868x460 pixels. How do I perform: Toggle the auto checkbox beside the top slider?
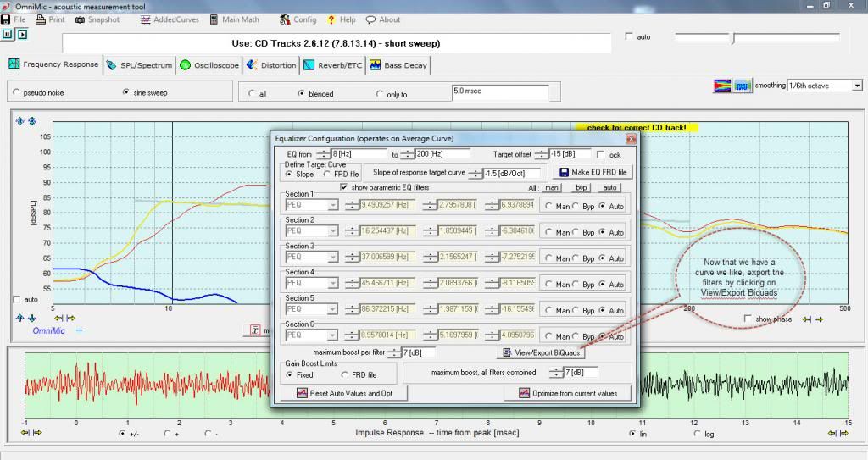[628, 36]
